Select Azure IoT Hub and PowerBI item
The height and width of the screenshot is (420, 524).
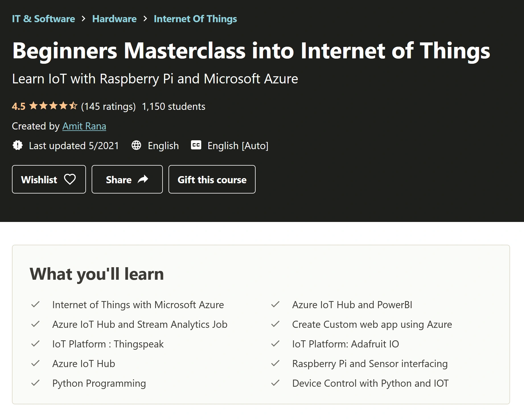pos(352,305)
